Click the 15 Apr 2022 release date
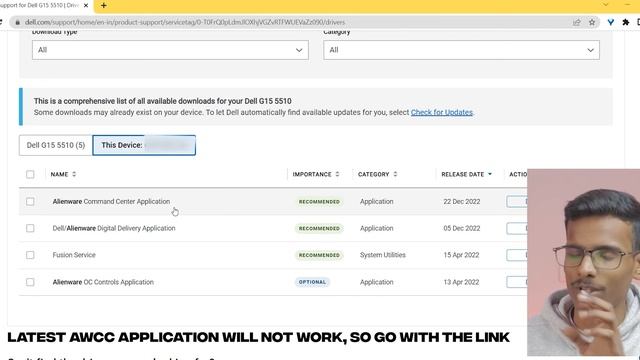Viewport: 640px width, 360px height. tap(461, 255)
